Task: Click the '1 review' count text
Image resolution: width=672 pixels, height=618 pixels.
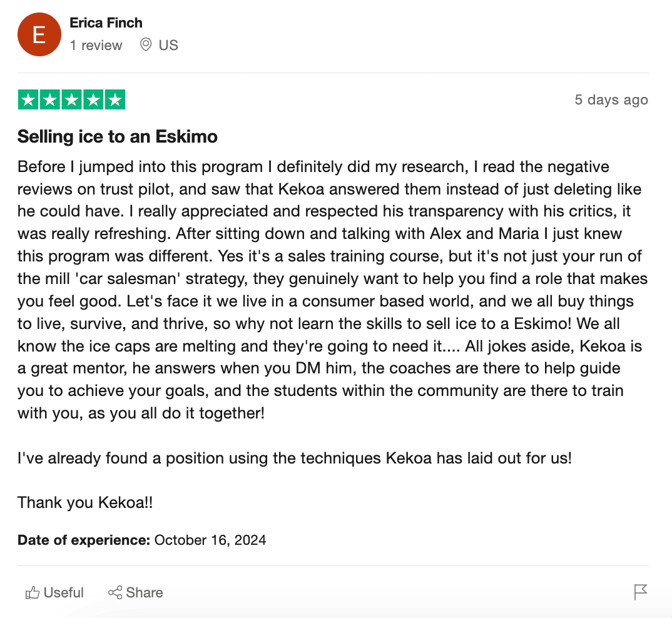Action: coord(96,46)
